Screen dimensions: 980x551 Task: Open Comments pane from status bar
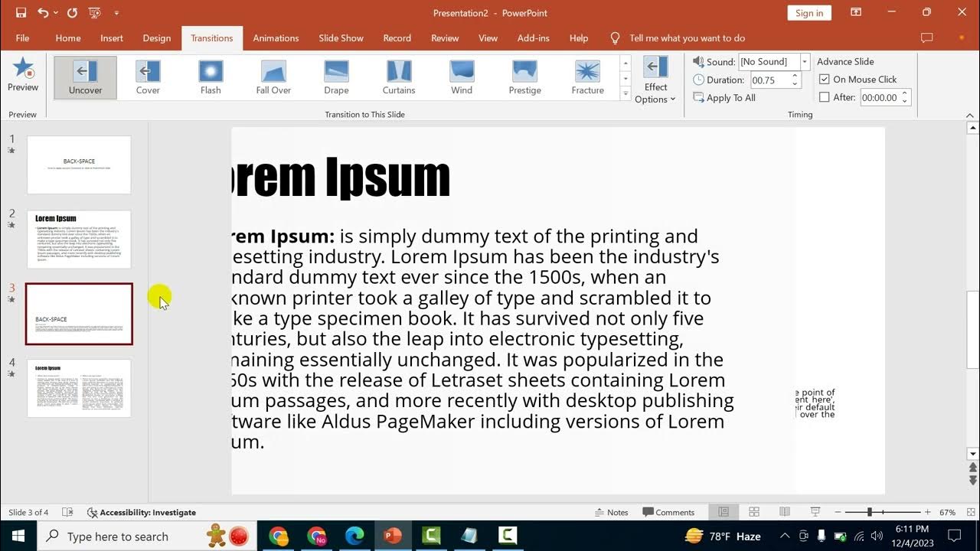point(668,512)
